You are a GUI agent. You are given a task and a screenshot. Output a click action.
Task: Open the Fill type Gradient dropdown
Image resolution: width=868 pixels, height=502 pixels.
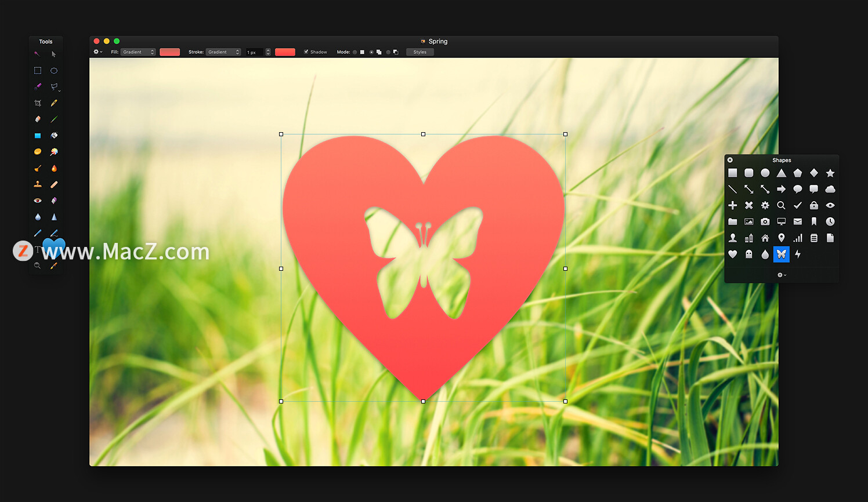138,52
